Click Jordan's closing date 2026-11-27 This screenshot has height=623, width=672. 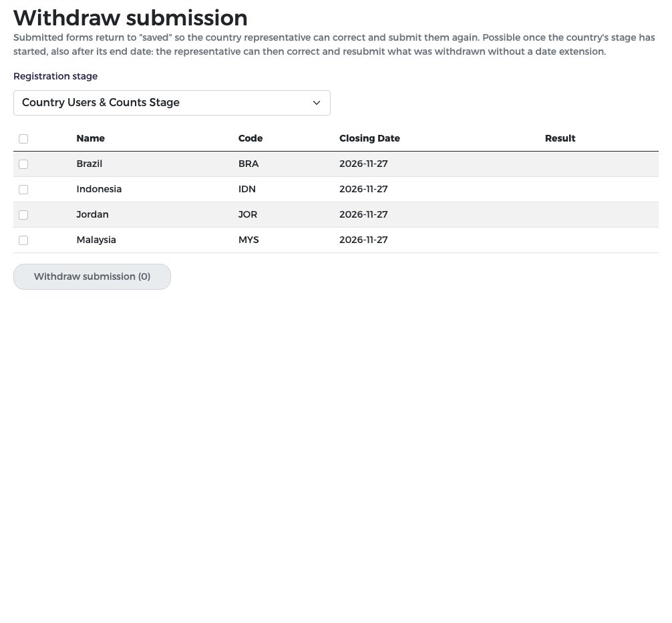363,214
